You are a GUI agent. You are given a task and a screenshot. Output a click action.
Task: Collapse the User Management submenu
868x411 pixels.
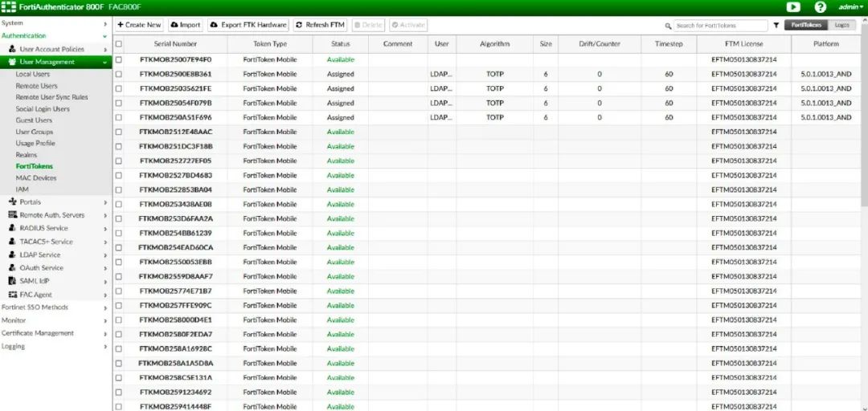tap(55, 62)
